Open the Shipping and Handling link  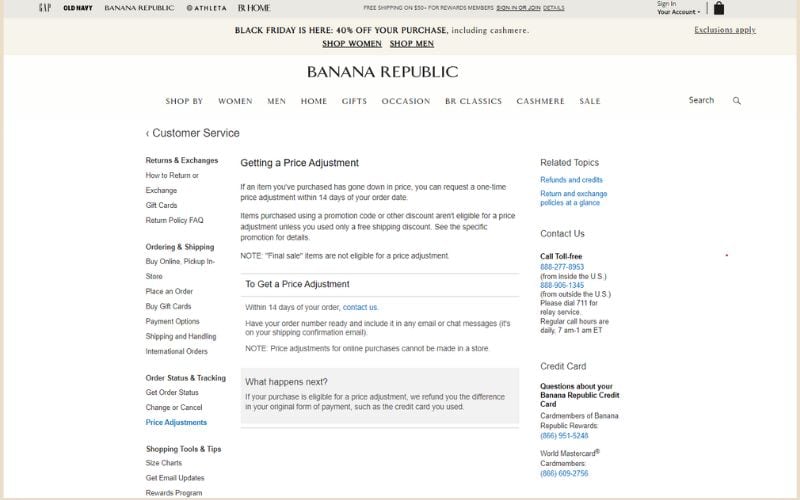click(x=181, y=337)
